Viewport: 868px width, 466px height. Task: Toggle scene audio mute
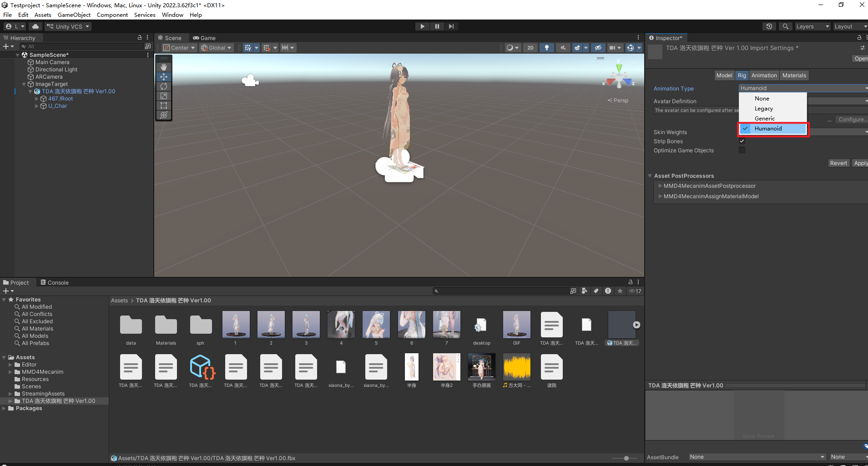563,48
